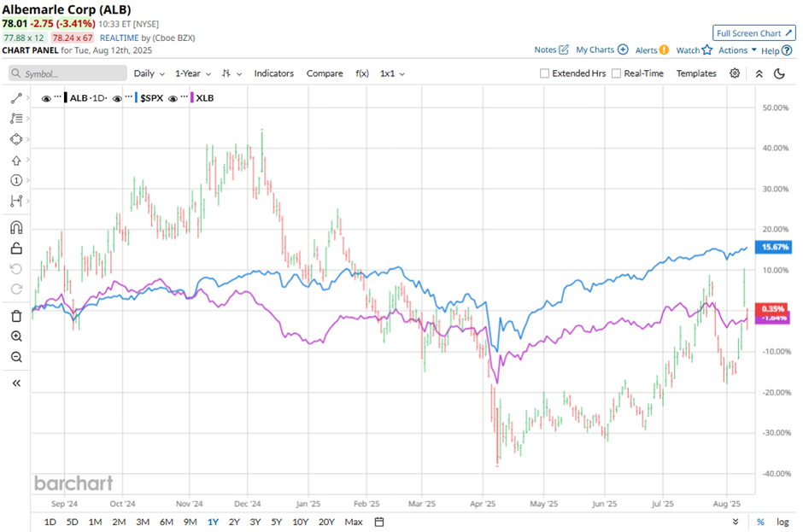The image size is (803, 532).
Task: Expand the line tool options arrow
Action: coord(27,98)
